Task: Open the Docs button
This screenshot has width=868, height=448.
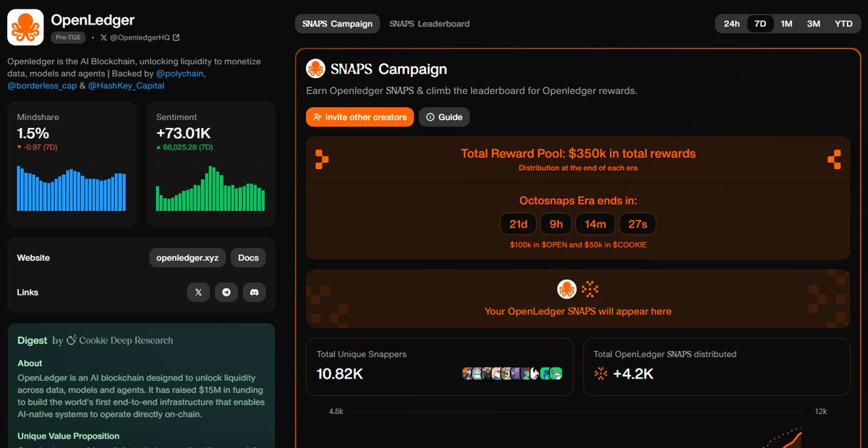Action: [248, 258]
